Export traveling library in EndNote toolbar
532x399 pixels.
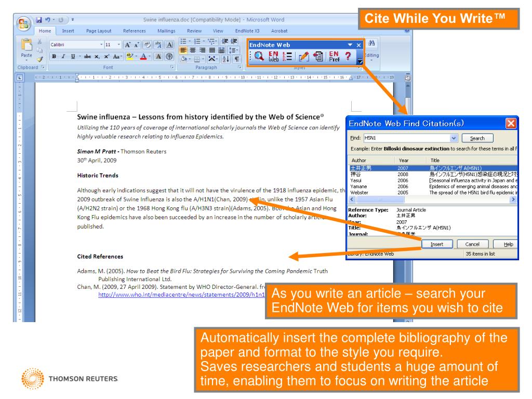[x=318, y=56]
